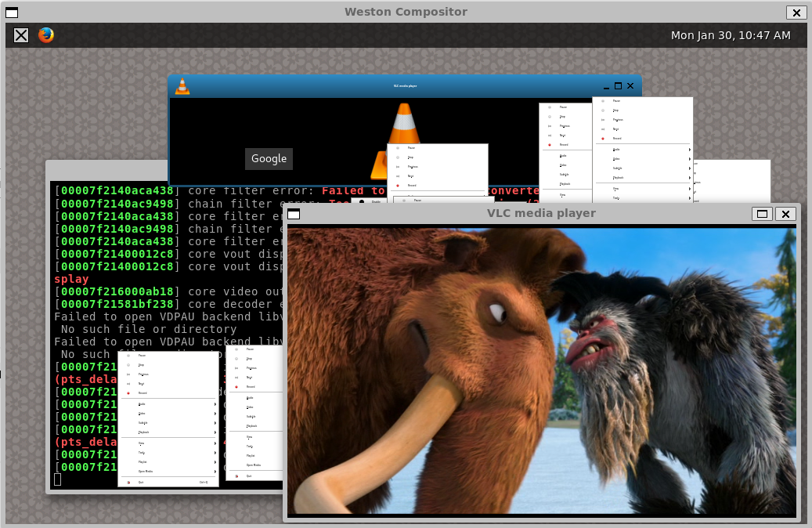Image resolution: width=812 pixels, height=528 pixels.
Task: Click the Google tooltip label
Action: pyautogui.click(x=269, y=158)
